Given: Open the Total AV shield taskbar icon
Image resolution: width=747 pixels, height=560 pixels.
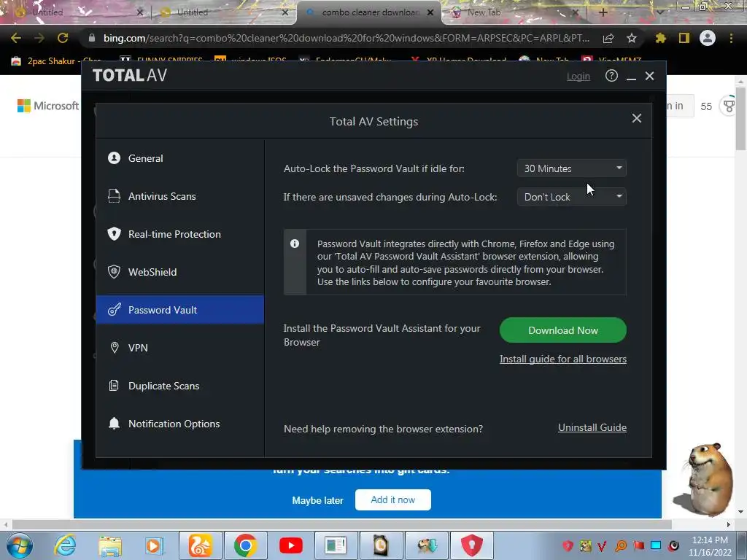Looking at the screenshot, I should coord(472,545).
